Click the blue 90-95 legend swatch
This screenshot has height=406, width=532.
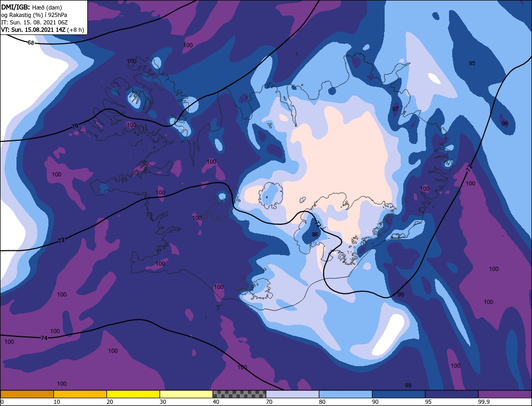pos(398,394)
